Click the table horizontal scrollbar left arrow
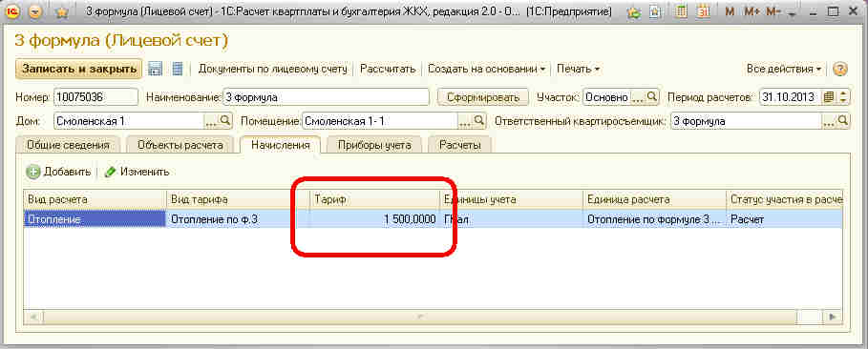The height and width of the screenshot is (349, 868). click(x=33, y=317)
